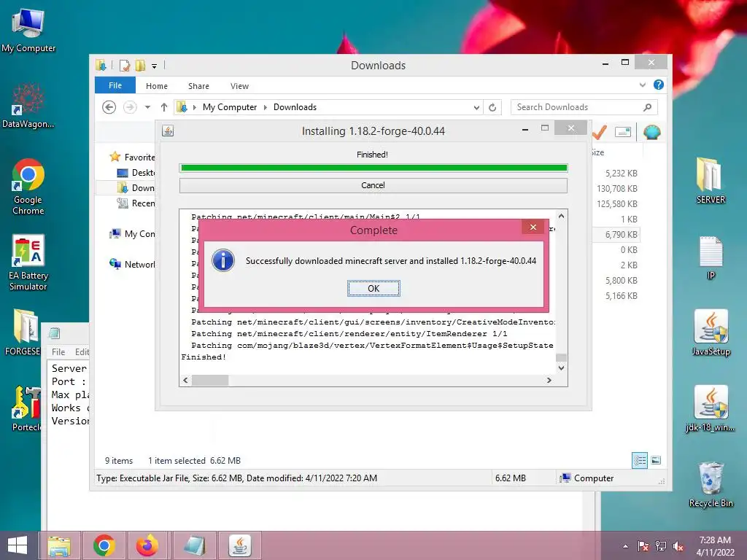The height and width of the screenshot is (560, 747).
Task: Click the search magnifier icon
Action: click(x=647, y=107)
